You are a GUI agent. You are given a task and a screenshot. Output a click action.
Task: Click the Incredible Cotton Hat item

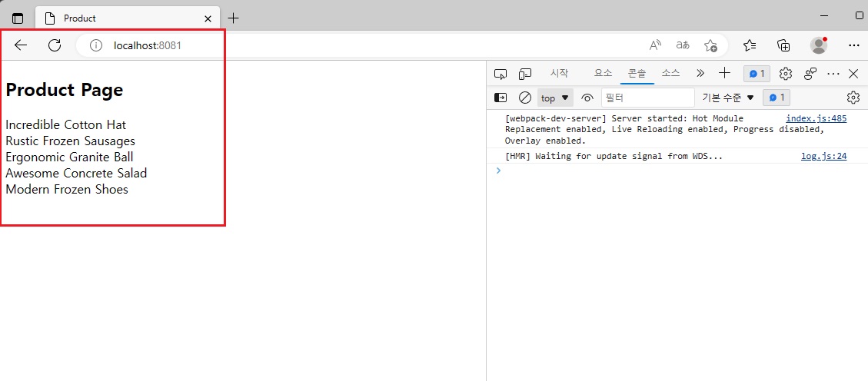tap(66, 125)
